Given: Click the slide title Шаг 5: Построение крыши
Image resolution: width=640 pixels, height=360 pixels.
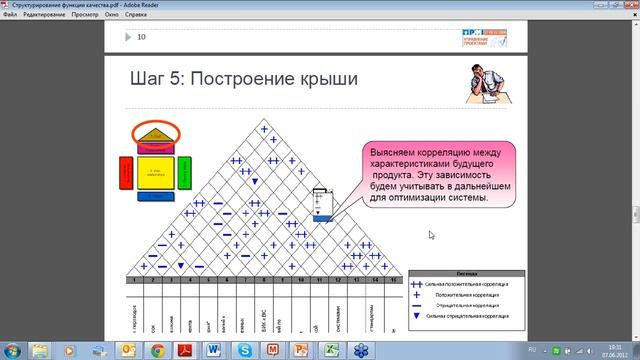Looking at the screenshot, I should 244,79.
